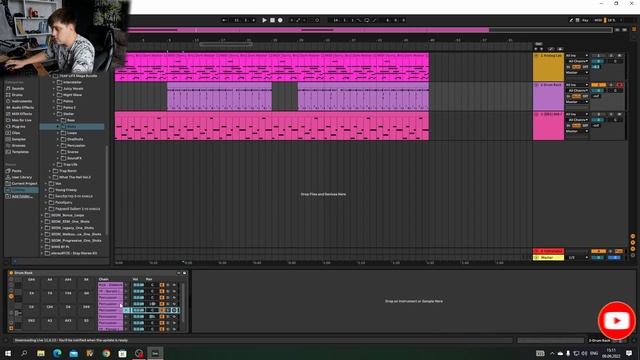Open the Mail app from taskbar
Screen dimensions: 640x360
[73, 353]
